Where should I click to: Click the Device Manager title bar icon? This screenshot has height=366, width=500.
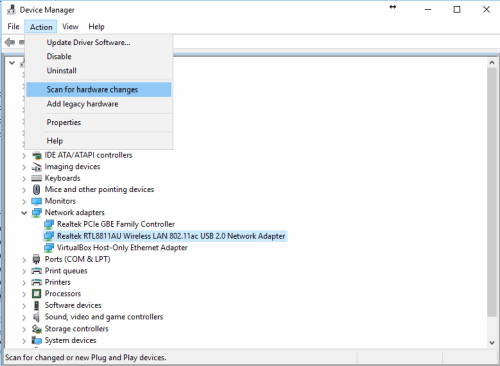pyautogui.click(x=11, y=10)
